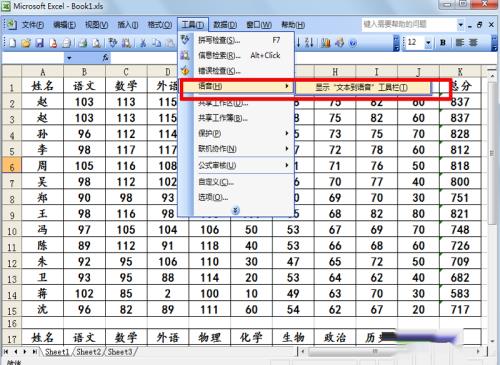Switch to Sheet1 tab
Screen dimensions: 500x365
tap(57, 352)
